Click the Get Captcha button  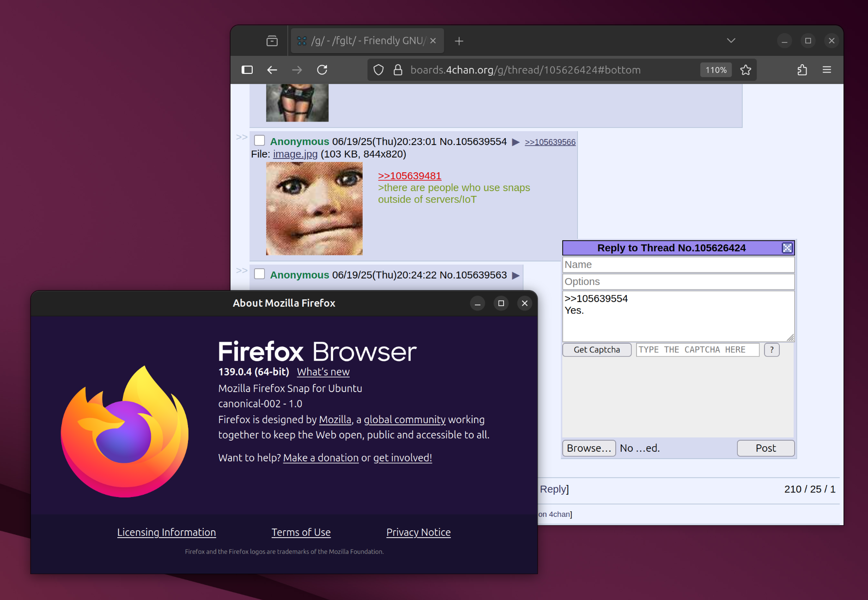(x=597, y=350)
